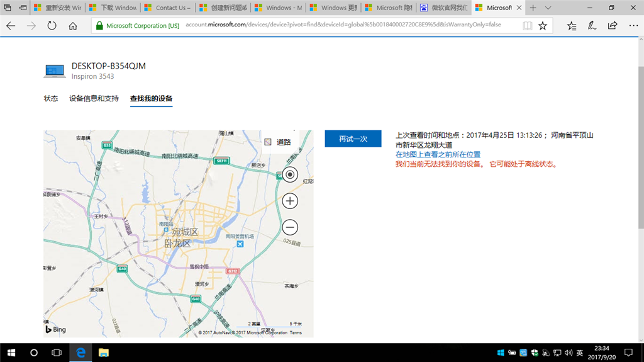Click the 再试一次 button
Viewport: 644px width, 362px height.
(x=353, y=139)
